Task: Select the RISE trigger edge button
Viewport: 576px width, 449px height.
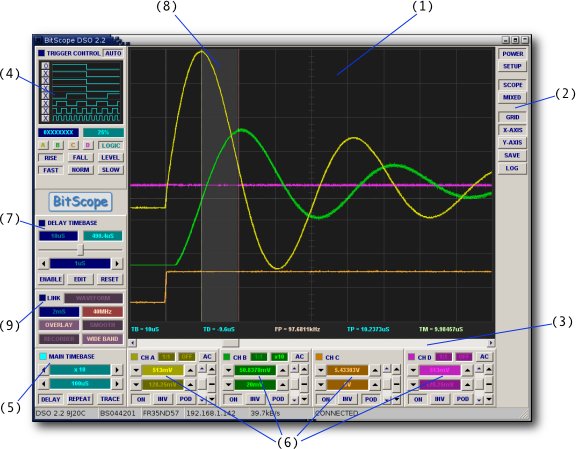Action: 51,158
